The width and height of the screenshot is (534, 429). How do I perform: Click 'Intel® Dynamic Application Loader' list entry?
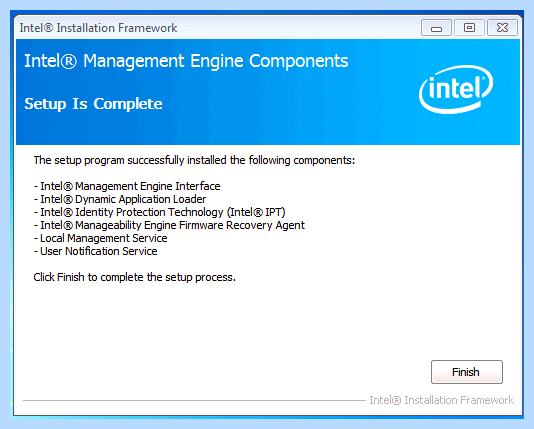120,199
